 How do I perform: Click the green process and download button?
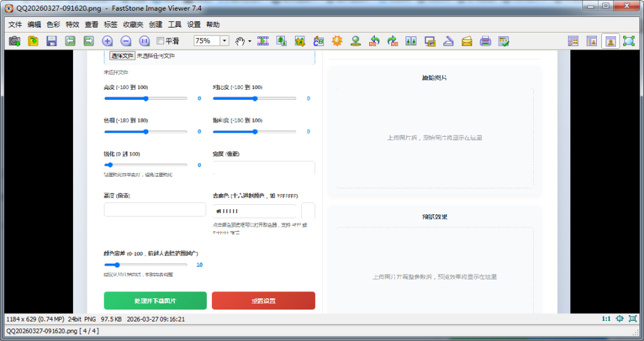point(155,301)
